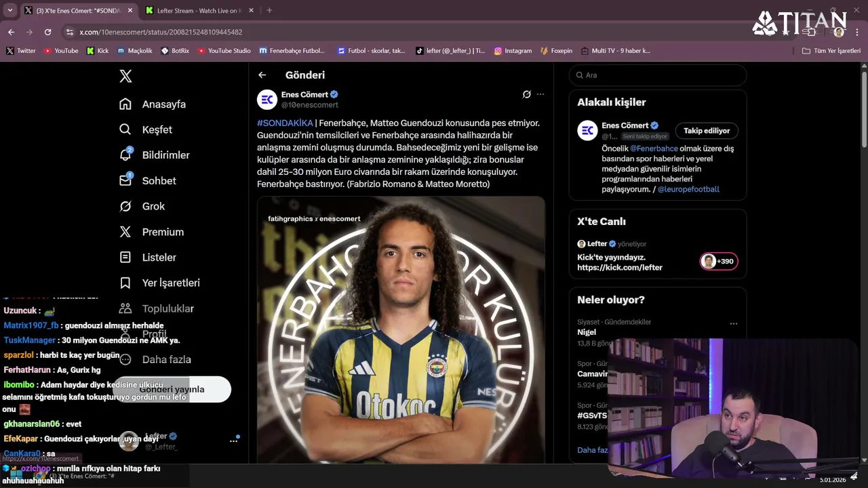Open the Kick bookmark
Screen dimensions: 868x488
98,51
